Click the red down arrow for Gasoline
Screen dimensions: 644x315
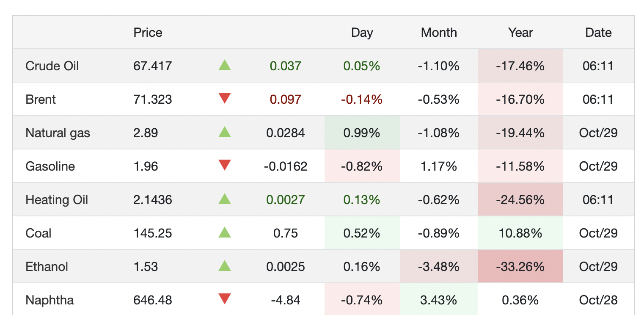click(x=225, y=166)
